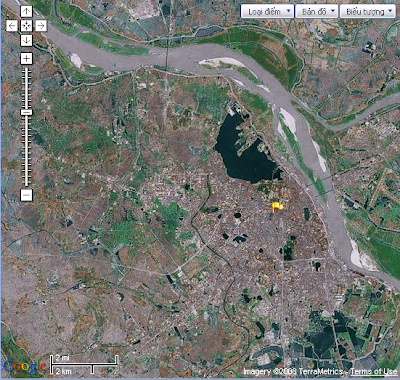Click top end of zoom slider track

(26, 69)
